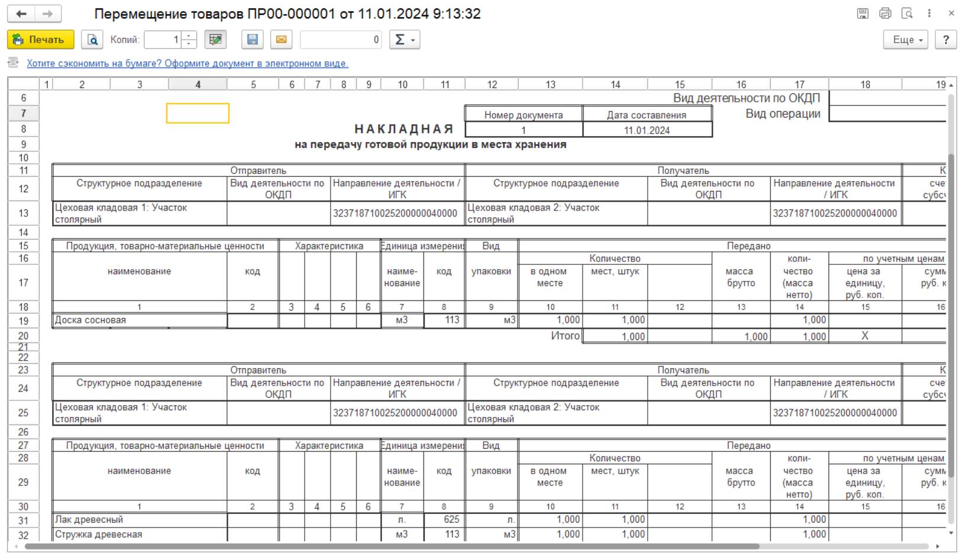This screenshot has width=967, height=560.
Task: Click the Номер документа header cell
Action: click(523, 115)
